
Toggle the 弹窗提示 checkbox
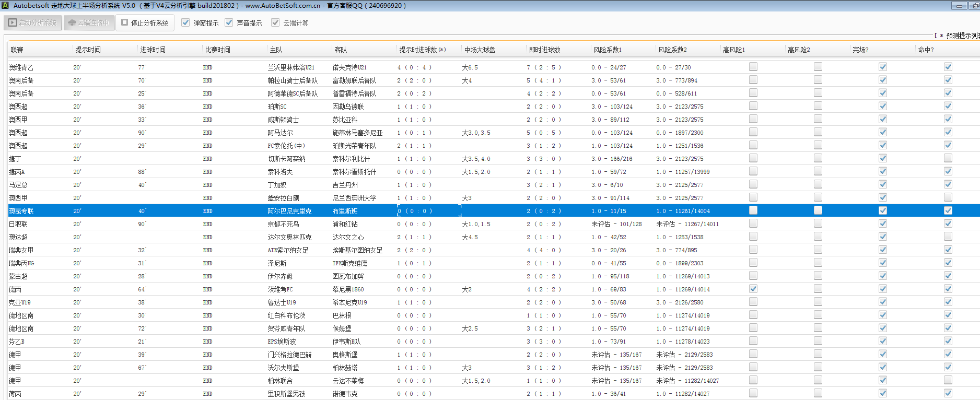click(185, 22)
